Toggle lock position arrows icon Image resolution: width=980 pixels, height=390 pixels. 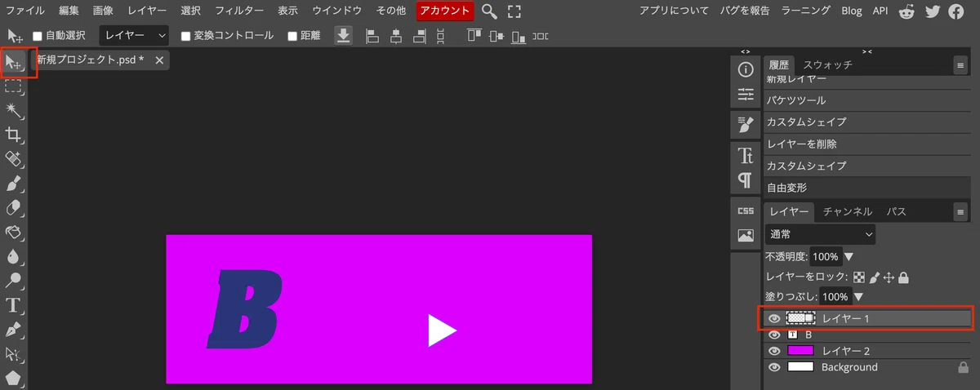point(889,277)
